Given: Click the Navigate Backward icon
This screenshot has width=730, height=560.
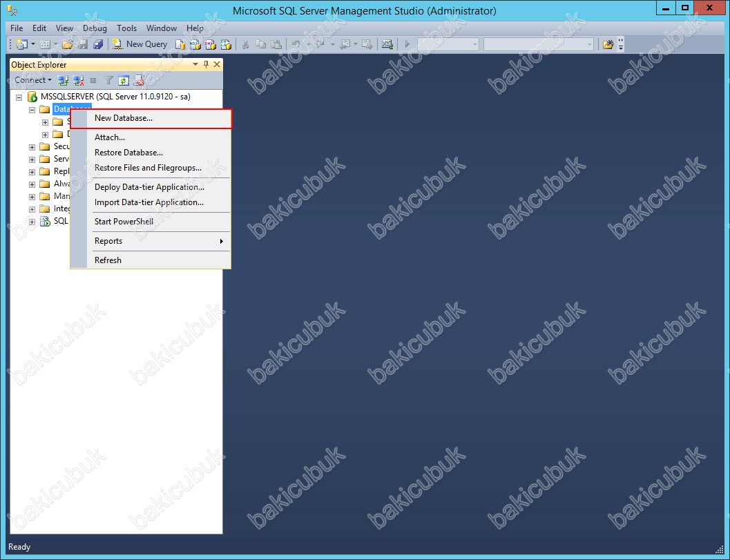Looking at the screenshot, I should pyautogui.click(x=345, y=44).
